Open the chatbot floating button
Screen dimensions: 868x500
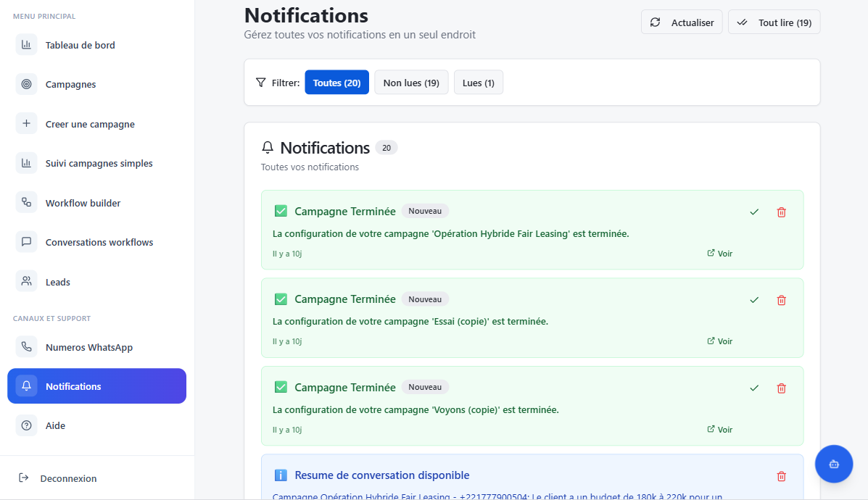(834, 464)
